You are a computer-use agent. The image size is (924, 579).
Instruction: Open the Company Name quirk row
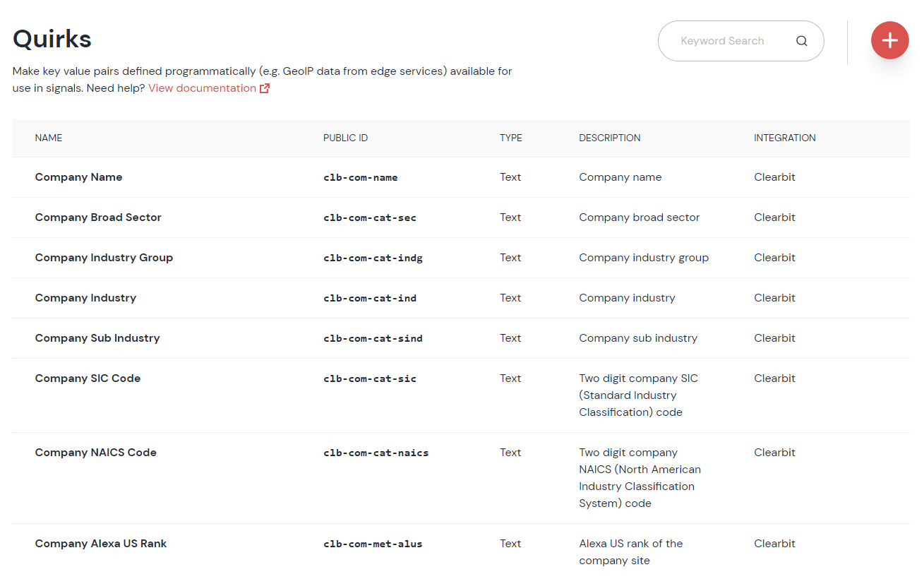tap(78, 177)
